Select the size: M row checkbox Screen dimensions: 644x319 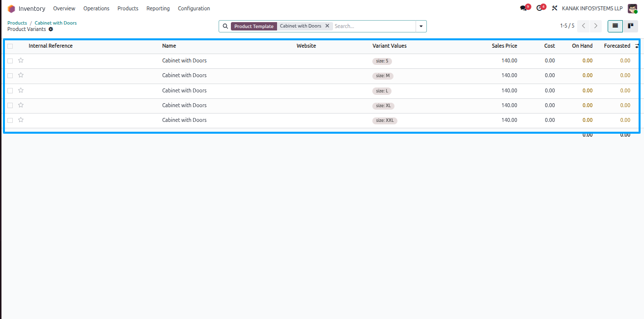(10, 76)
